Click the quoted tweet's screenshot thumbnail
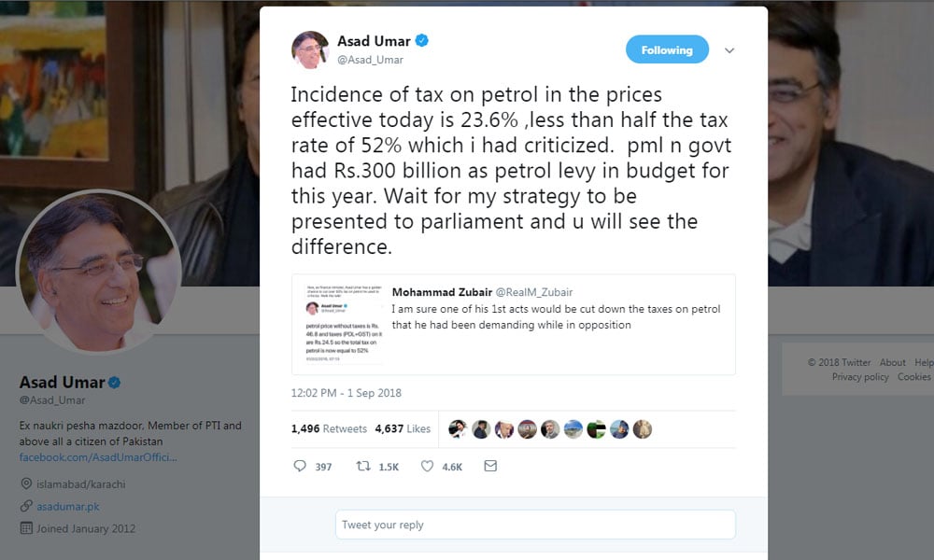This screenshot has width=934, height=560. [x=336, y=323]
